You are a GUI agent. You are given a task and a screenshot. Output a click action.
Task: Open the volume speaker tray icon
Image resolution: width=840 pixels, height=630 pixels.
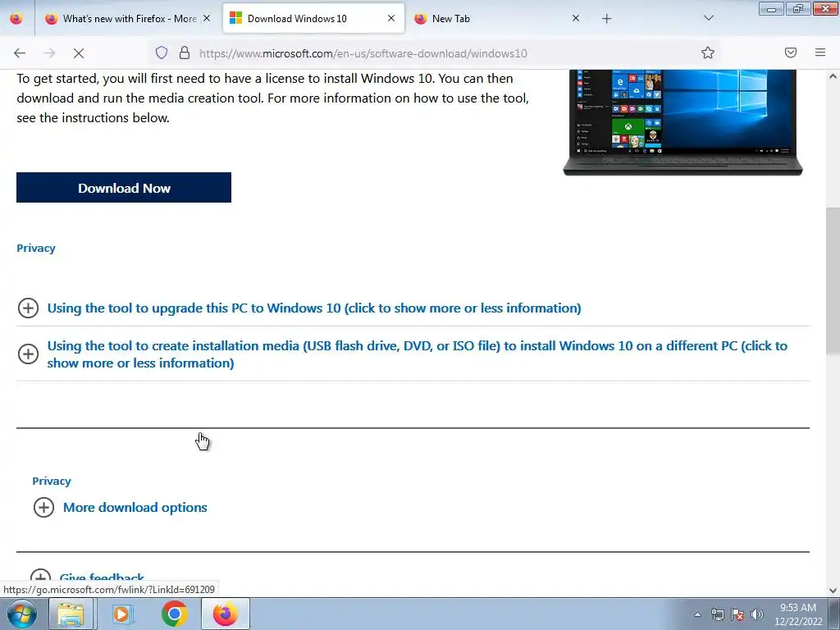click(x=757, y=614)
